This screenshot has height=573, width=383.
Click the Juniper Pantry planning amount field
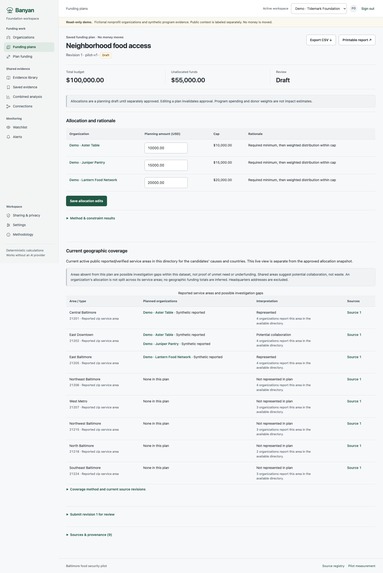point(166,165)
